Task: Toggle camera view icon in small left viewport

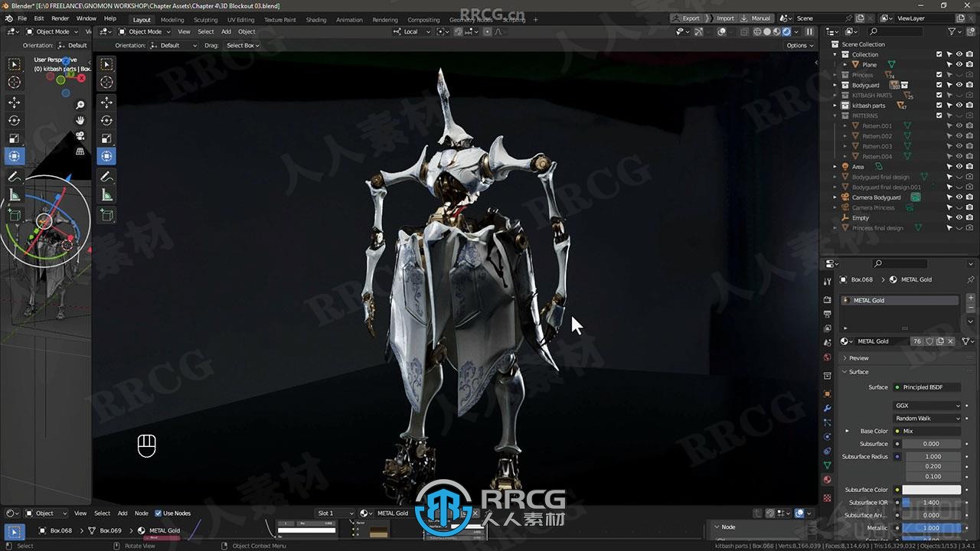Action: (80, 135)
